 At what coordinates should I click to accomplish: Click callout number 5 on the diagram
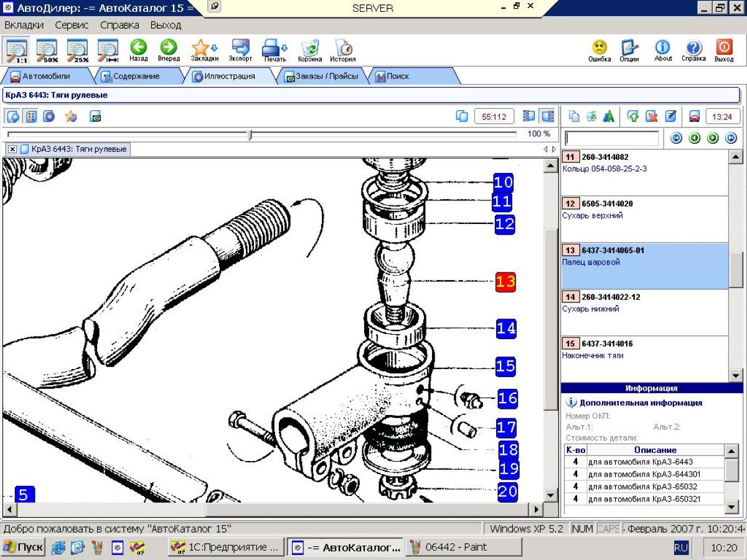pyautogui.click(x=24, y=495)
